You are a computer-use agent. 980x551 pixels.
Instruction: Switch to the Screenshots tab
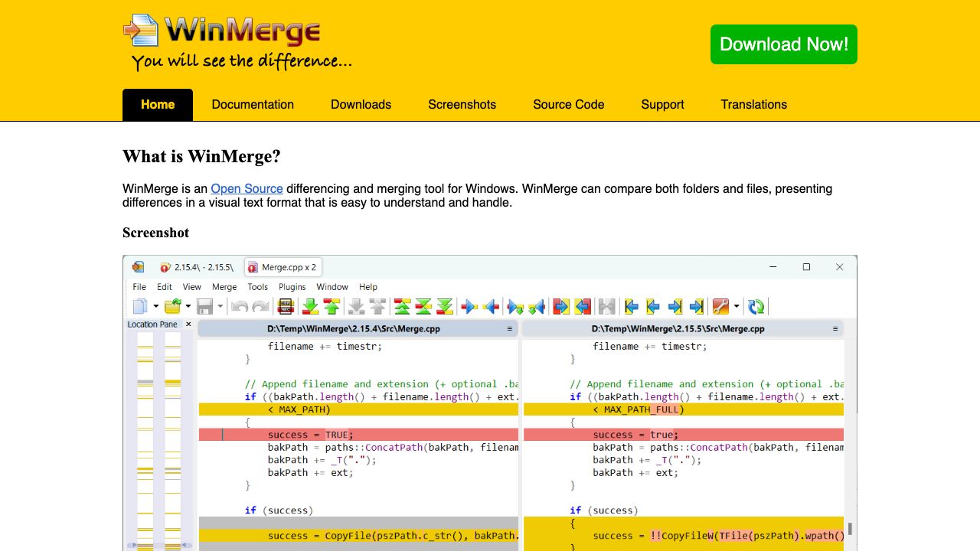(x=462, y=105)
